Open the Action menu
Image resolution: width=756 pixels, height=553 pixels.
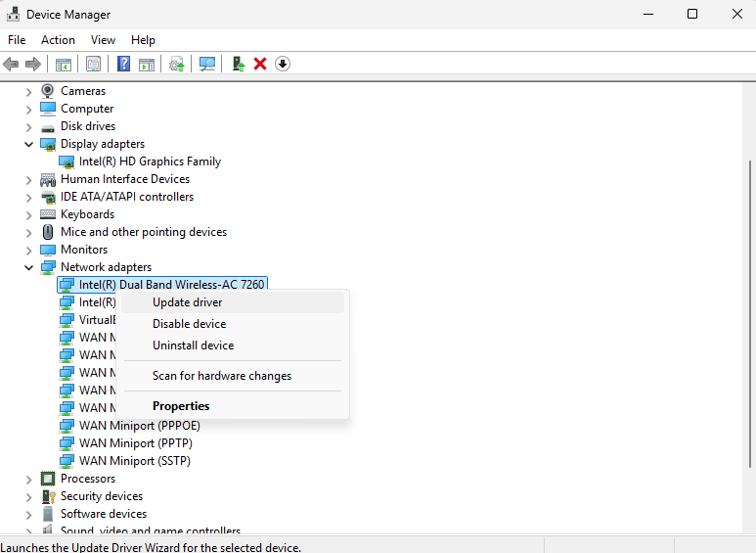(x=58, y=40)
